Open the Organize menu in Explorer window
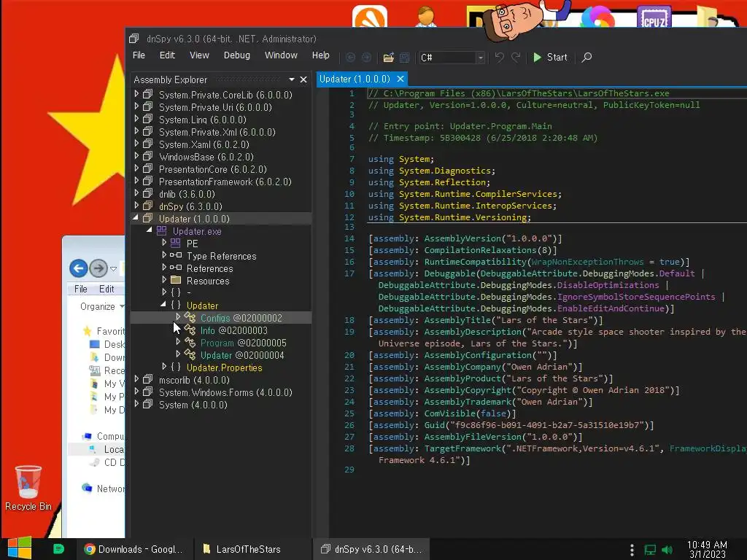 [x=101, y=306]
